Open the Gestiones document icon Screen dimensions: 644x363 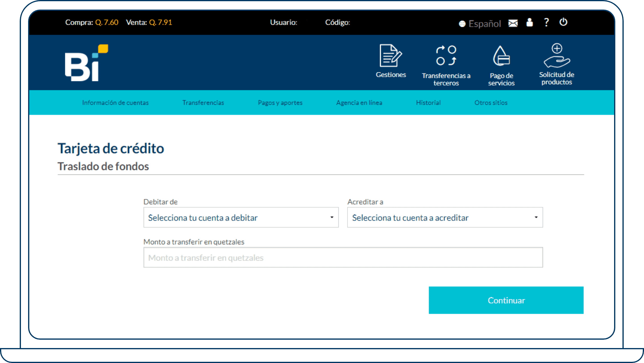coord(390,56)
